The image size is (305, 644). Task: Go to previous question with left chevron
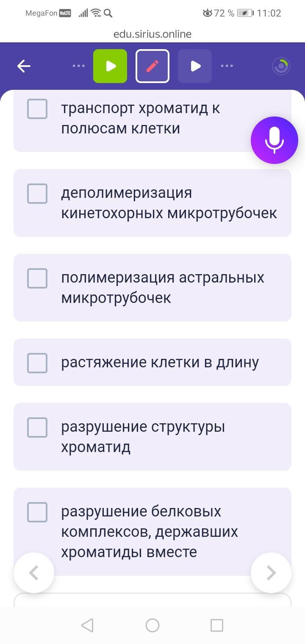[x=34, y=573]
